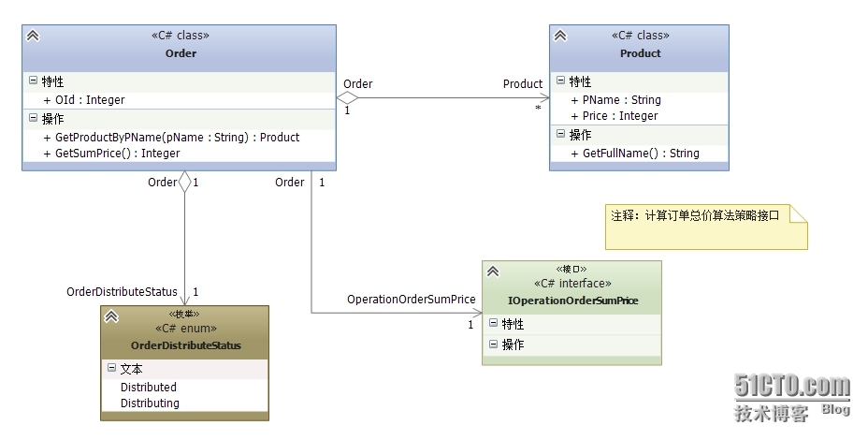Click the aggregation diamond on Order-Product line
Image resolution: width=868 pixels, height=440 pixels.
(348, 96)
